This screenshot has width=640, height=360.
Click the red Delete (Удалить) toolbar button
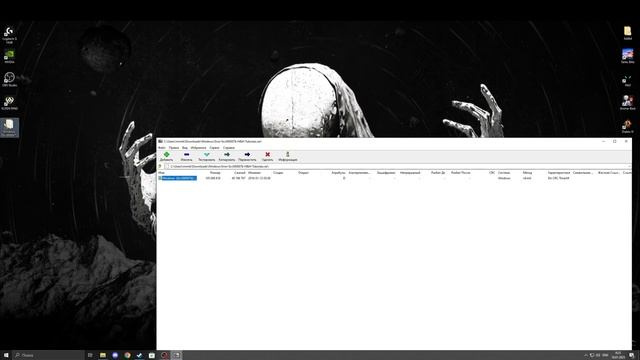point(267,156)
